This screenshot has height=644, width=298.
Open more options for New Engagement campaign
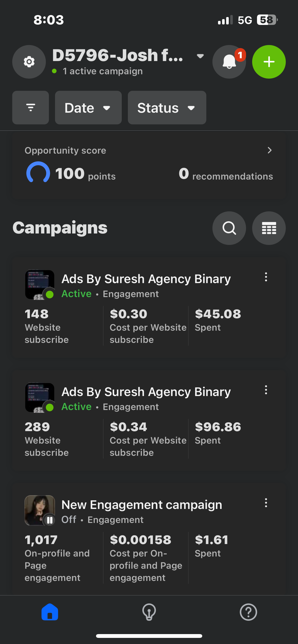(266, 503)
